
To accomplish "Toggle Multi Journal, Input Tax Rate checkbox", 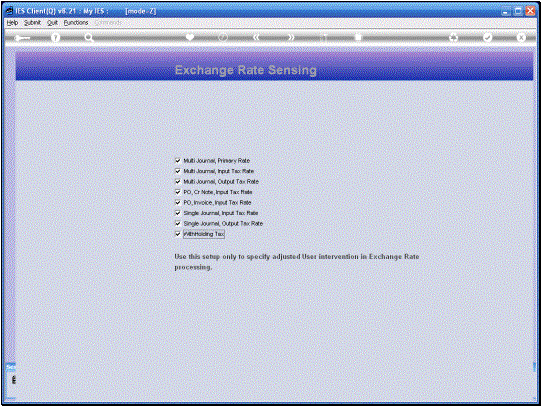I will (178, 171).
